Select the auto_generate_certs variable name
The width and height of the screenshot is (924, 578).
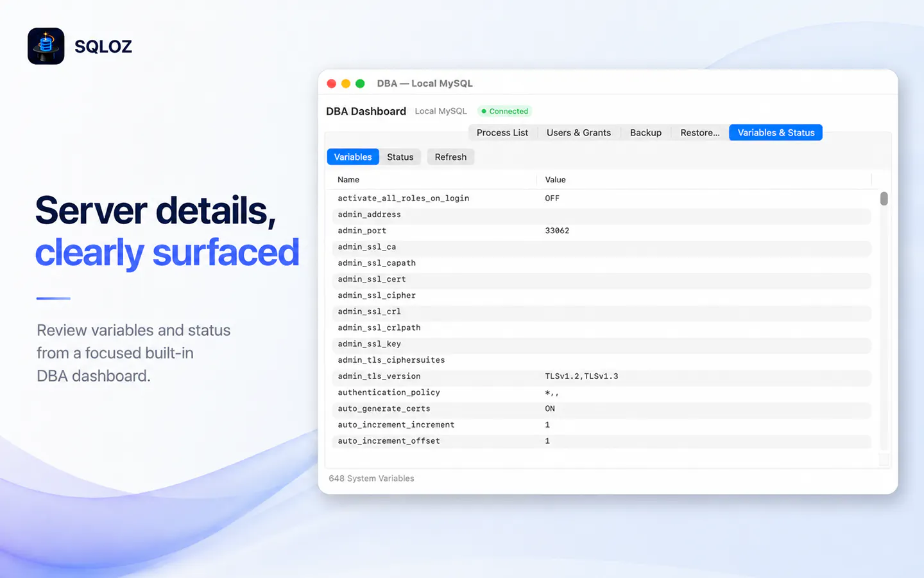point(384,408)
